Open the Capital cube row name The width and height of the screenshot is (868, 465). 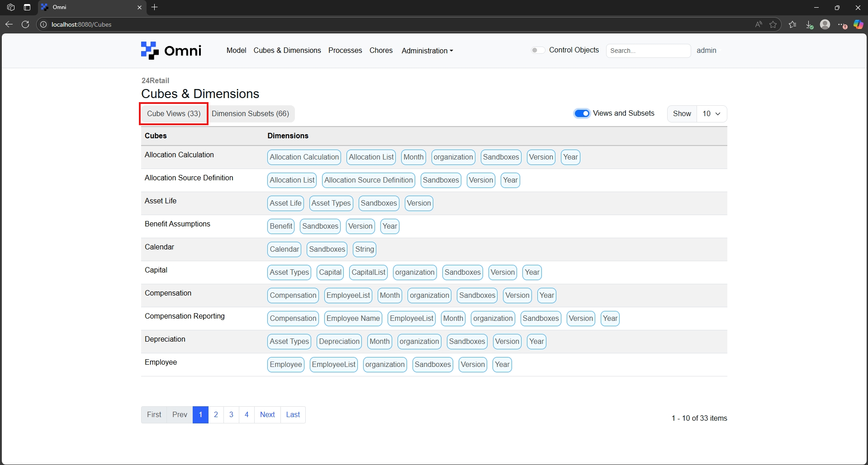pos(156,270)
